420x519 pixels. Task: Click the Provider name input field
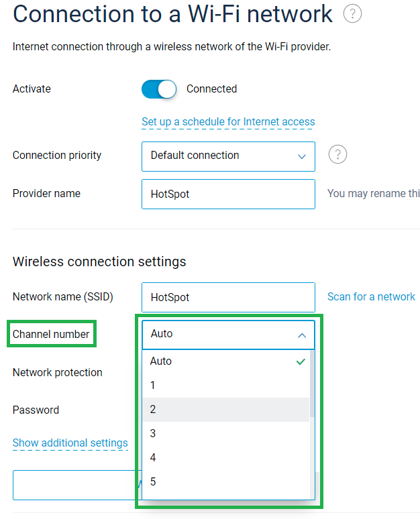228,194
